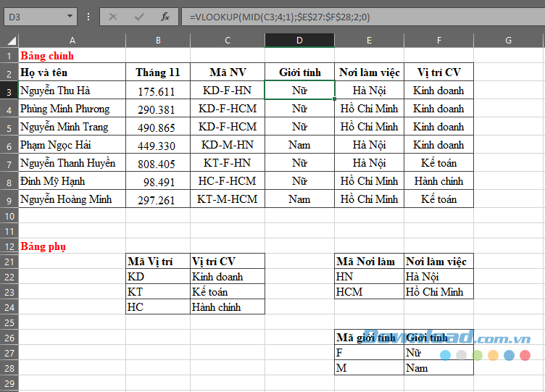Click 'Kế toán' in Nguyễn Hoàng Minh's row
Viewport: 545px width, 392px height.
tap(438, 199)
